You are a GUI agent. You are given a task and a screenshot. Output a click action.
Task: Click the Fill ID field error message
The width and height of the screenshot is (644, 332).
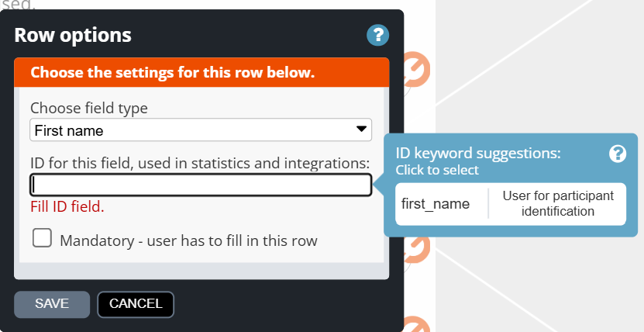[x=67, y=207]
